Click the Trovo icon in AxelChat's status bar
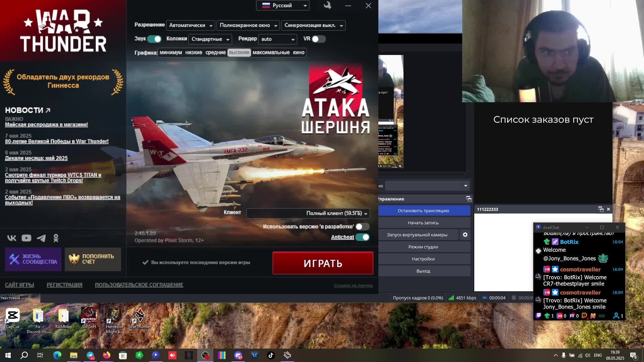This screenshot has width=644, height=362. [547, 315]
